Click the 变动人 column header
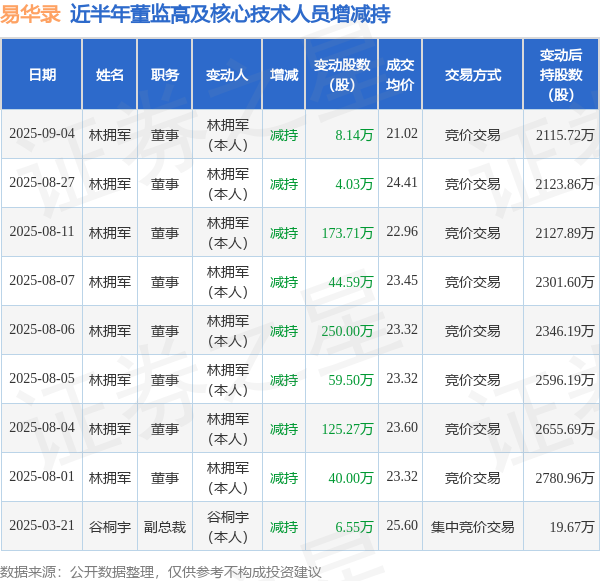Image resolution: width=600 pixels, height=581 pixels. pyautogui.click(x=227, y=75)
